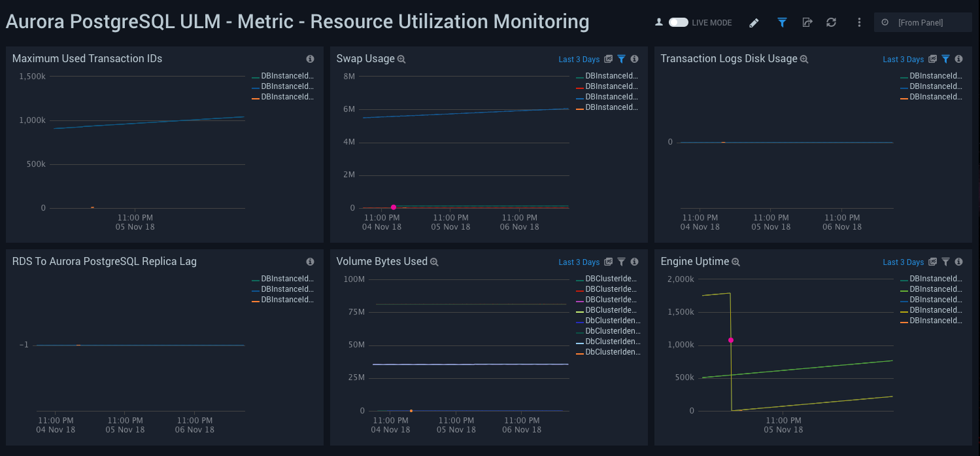The width and height of the screenshot is (980, 456).
Task: Open info for Maximum Used Transaction IDs panel
Action: click(x=311, y=58)
